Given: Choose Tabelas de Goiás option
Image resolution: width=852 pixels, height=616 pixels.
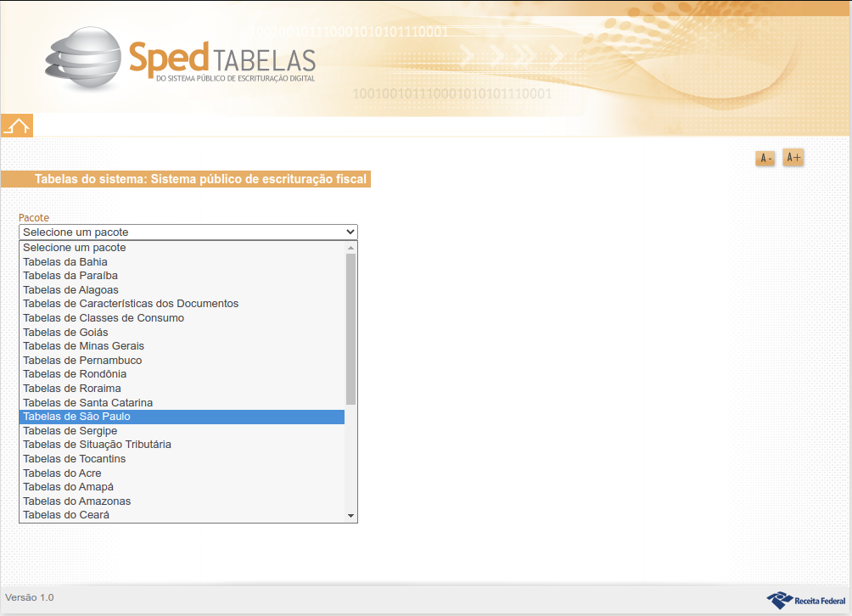Looking at the screenshot, I should pos(182,332).
